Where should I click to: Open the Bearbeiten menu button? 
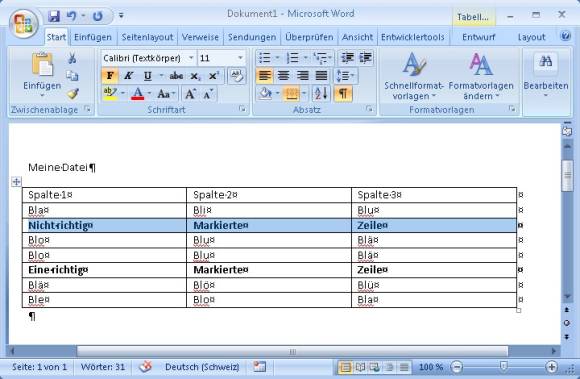click(x=546, y=76)
